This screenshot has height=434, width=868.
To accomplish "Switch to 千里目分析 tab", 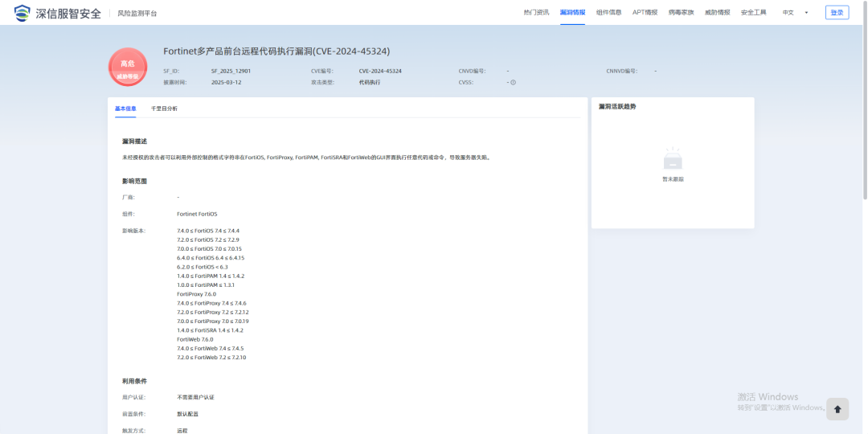I will click(x=165, y=108).
